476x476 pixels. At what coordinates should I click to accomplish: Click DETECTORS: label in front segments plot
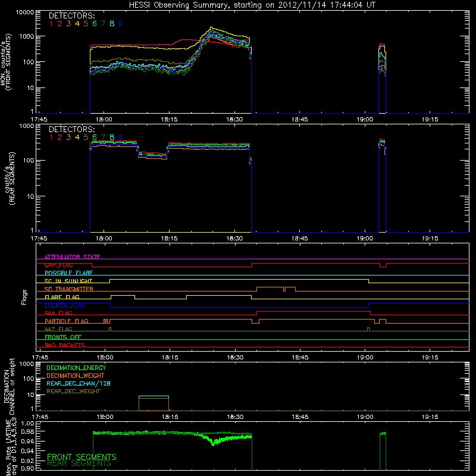[71, 15]
